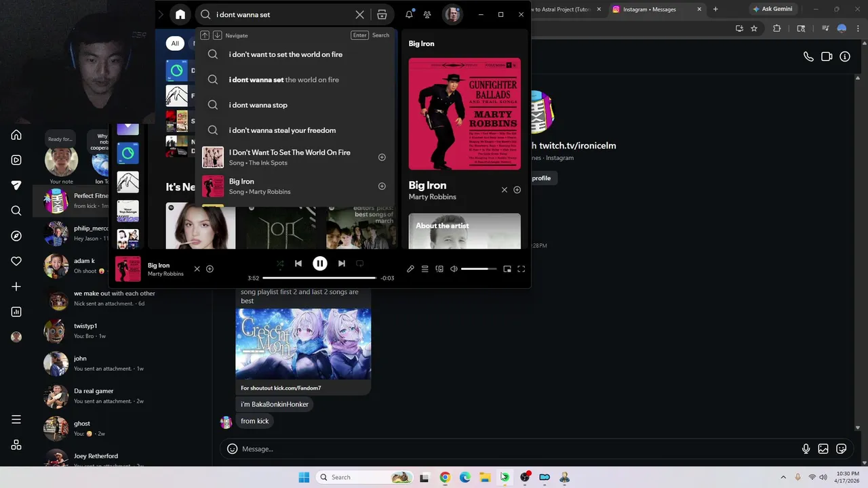
Task: Mute Spotify via speaker icon
Action: tap(454, 269)
